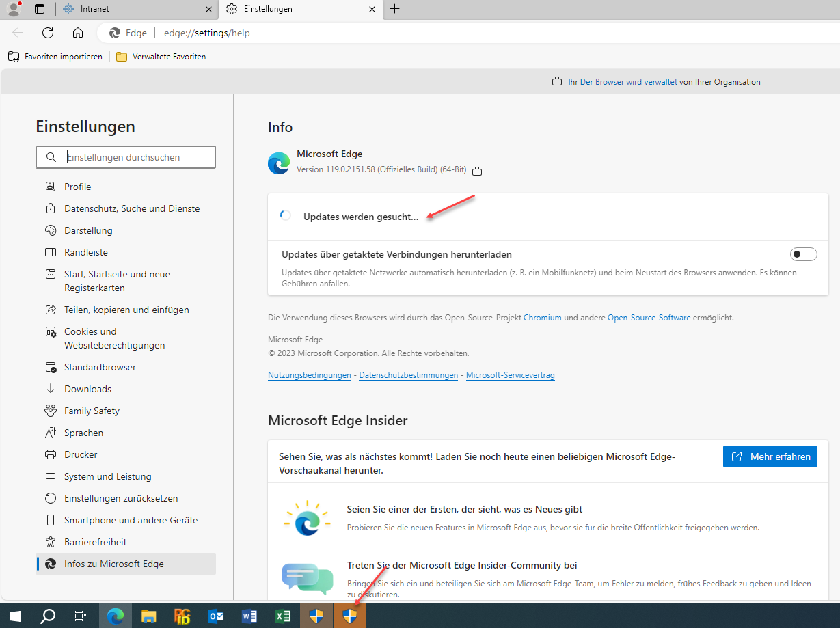Switch to the Einstellungen tab
840x628 pixels.
pyautogui.click(x=301, y=9)
